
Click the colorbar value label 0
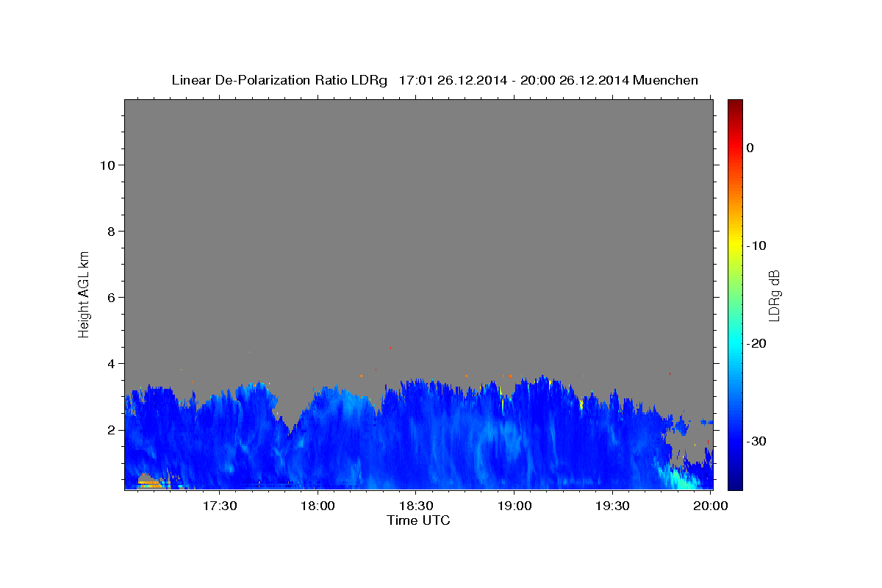750,148
